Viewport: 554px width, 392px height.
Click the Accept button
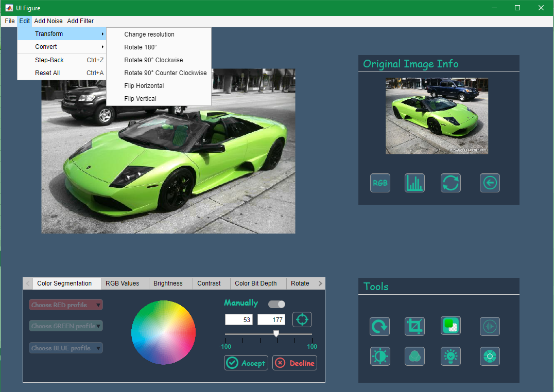246,363
